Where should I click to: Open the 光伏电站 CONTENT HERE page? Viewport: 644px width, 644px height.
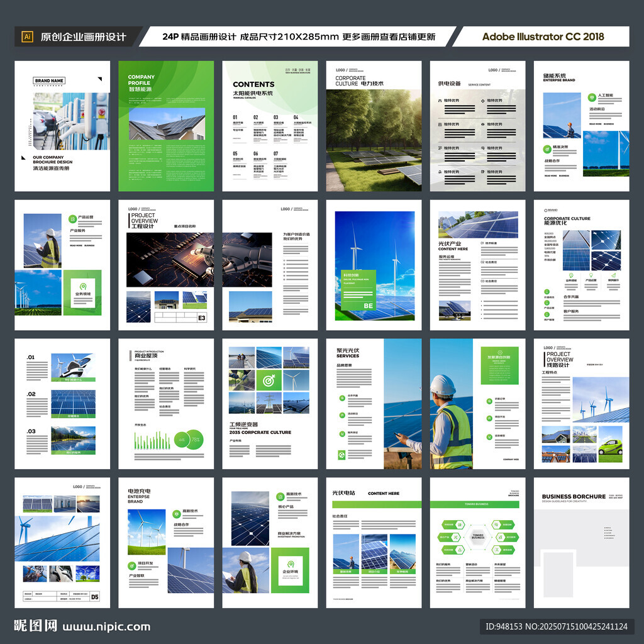point(374,543)
